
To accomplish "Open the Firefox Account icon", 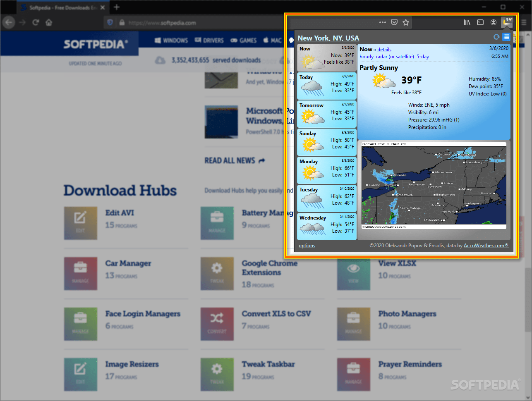I will coord(494,22).
